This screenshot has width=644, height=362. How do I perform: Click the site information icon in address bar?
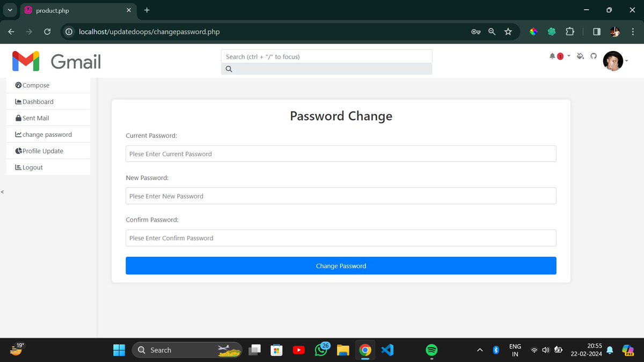(69, 32)
